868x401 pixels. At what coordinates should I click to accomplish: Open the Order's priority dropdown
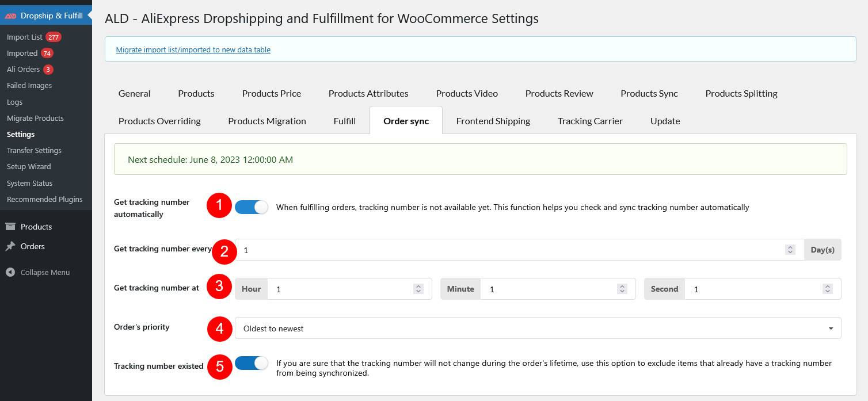pyautogui.click(x=538, y=328)
